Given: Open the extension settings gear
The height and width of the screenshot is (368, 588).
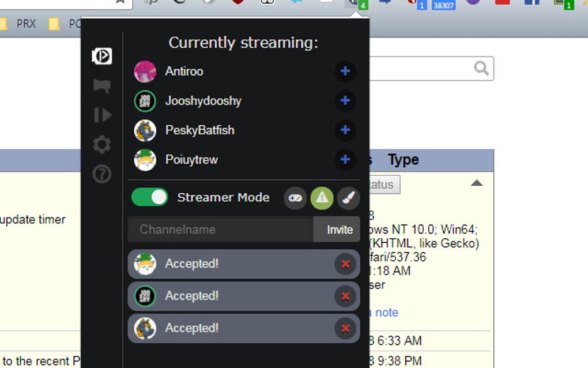Looking at the screenshot, I should pyautogui.click(x=101, y=145).
